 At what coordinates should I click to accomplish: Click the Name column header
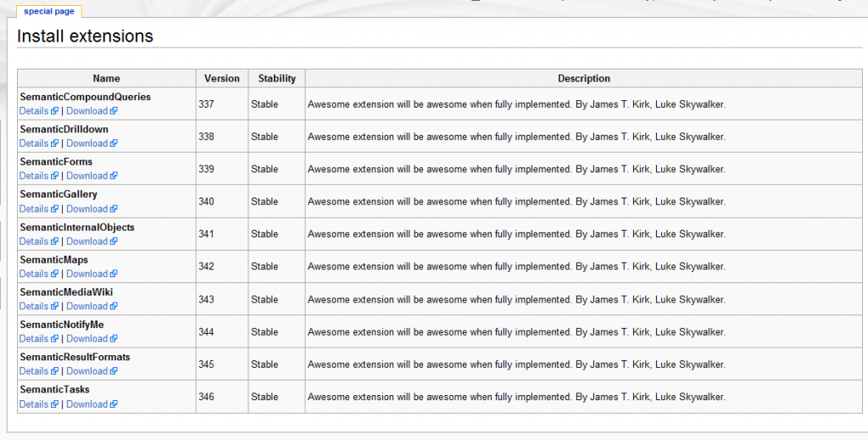(x=106, y=79)
